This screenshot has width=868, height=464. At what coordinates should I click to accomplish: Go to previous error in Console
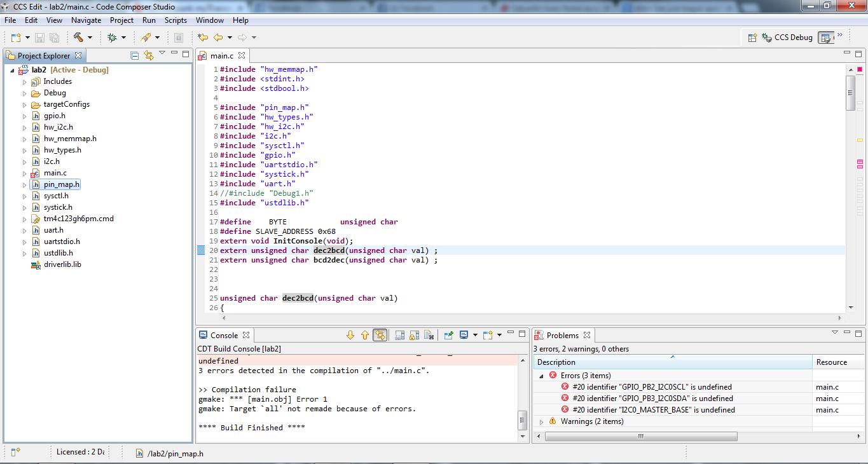[x=364, y=335]
